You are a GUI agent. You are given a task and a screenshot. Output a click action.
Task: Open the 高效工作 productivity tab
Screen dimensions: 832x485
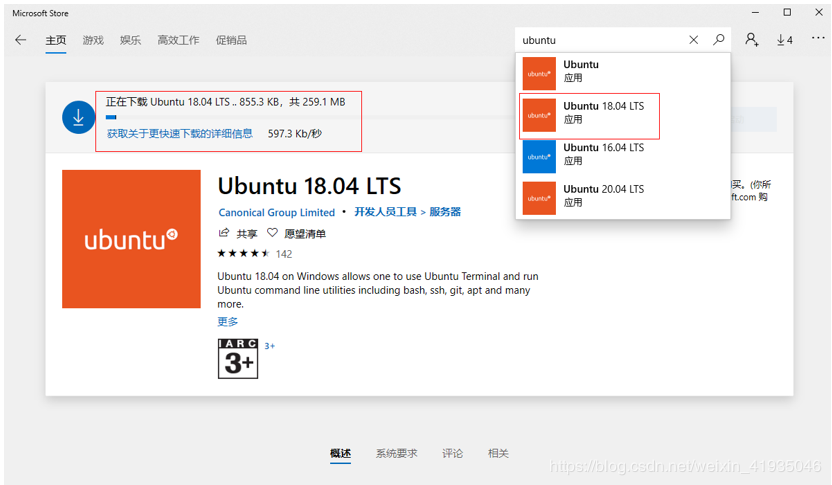(178, 40)
